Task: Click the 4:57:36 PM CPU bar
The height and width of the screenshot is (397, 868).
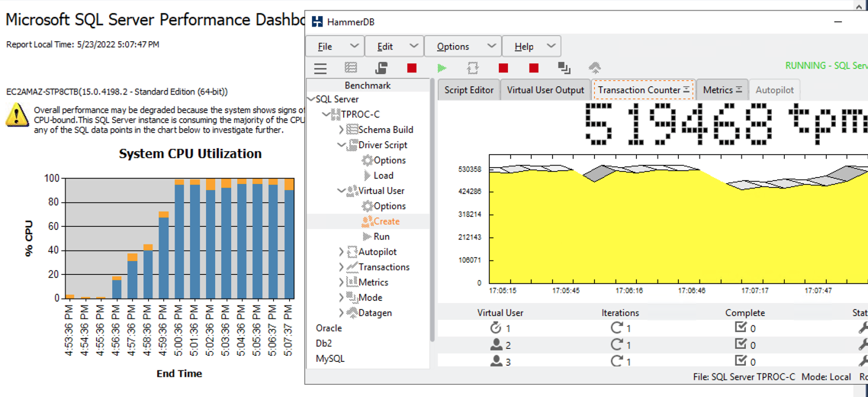Action: [132, 276]
